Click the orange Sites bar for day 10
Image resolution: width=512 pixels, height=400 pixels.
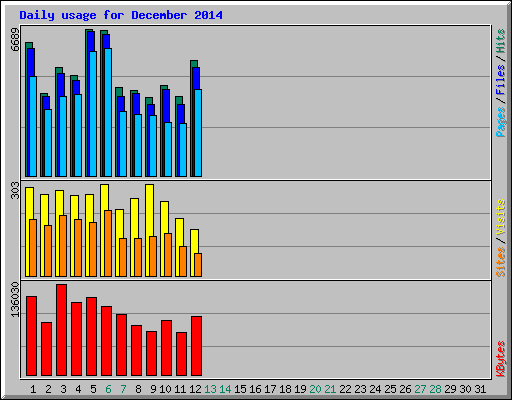(168, 255)
